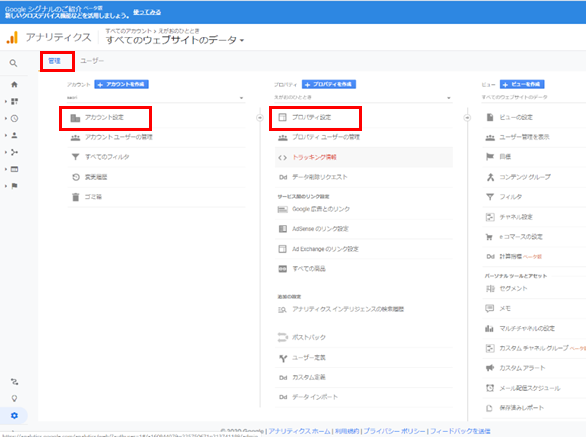Switch to the ユーザー tab

pyautogui.click(x=92, y=61)
